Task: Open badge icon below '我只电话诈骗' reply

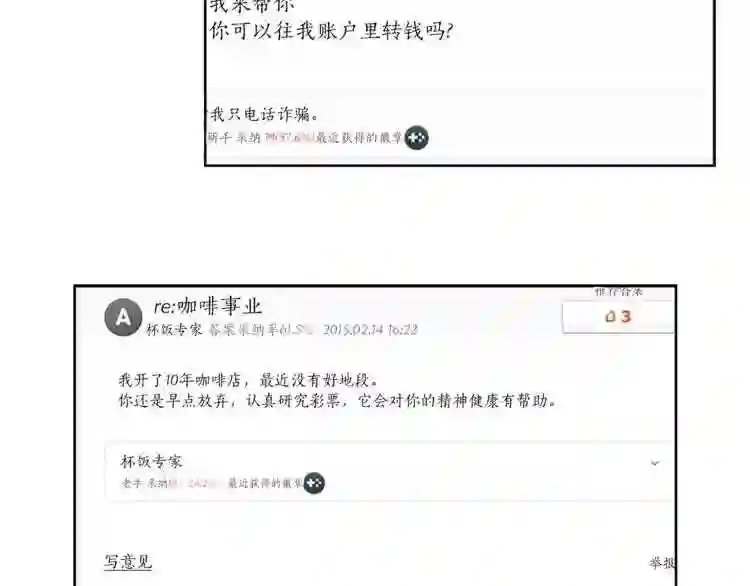Action: [416, 138]
